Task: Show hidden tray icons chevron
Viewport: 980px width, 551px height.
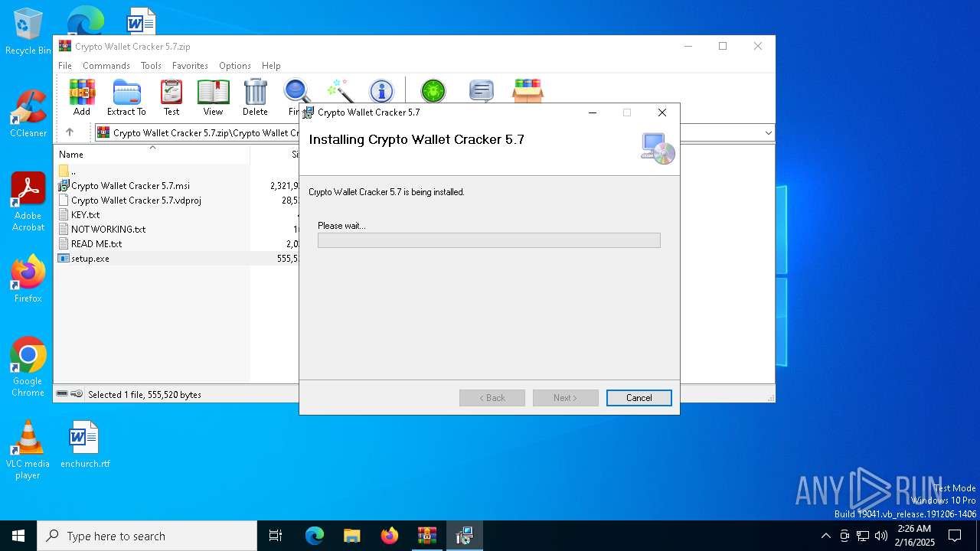Action: (825, 536)
